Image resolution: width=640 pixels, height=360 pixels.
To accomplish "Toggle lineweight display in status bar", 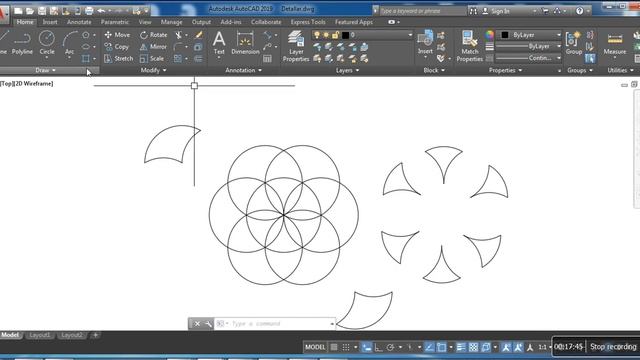I will [461, 347].
